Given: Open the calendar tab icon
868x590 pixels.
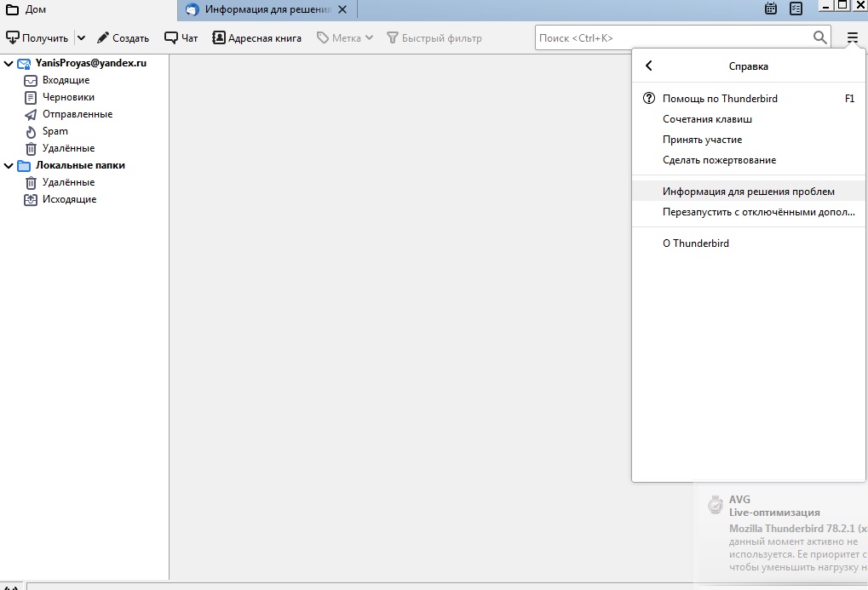Looking at the screenshot, I should coord(771,9).
